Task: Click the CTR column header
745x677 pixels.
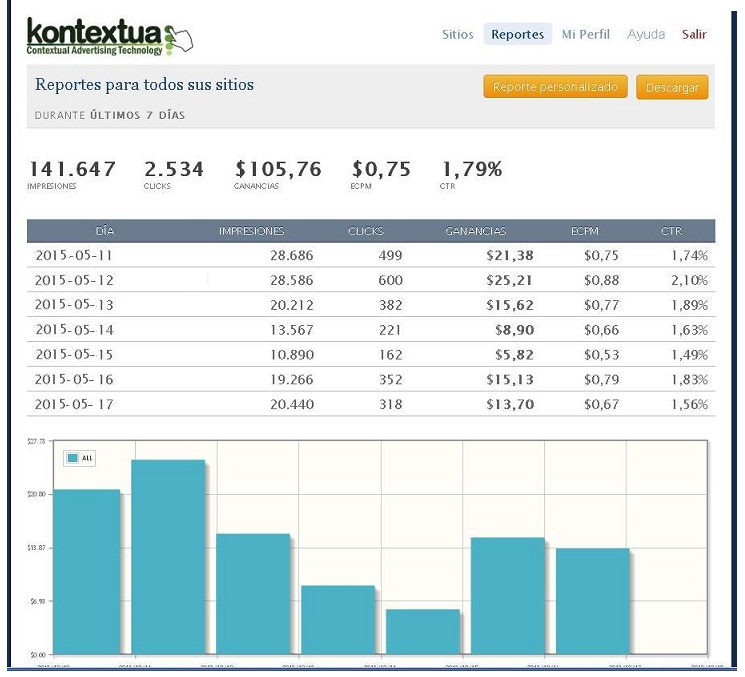Action: (x=671, y=231)
